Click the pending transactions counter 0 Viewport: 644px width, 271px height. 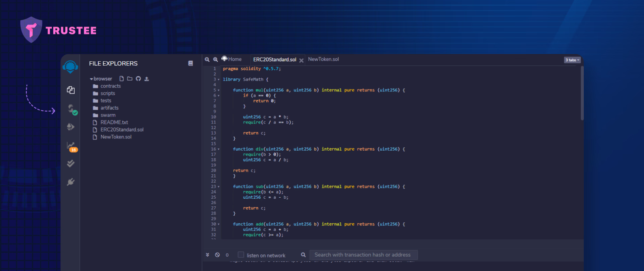point(227,255)
